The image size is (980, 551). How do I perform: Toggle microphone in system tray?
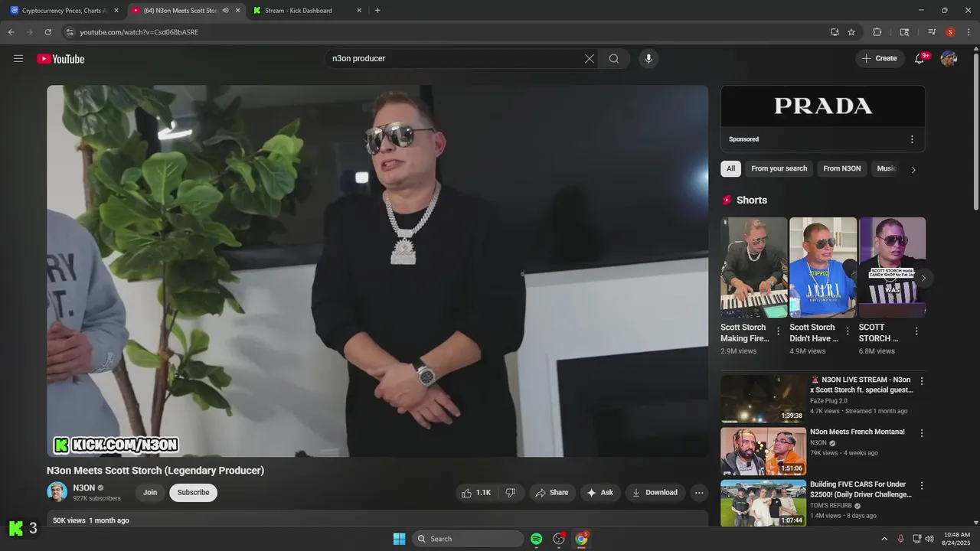pyautogui.click(x=900, y=539)
